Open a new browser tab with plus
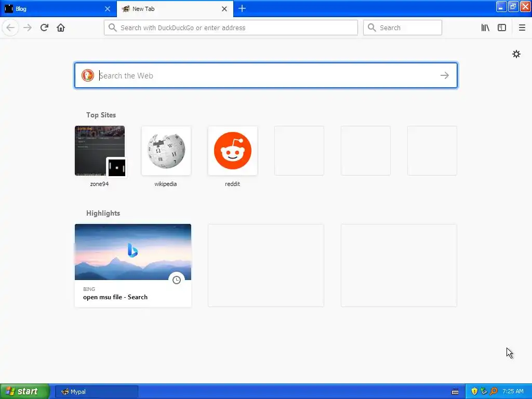 point(242,9)
